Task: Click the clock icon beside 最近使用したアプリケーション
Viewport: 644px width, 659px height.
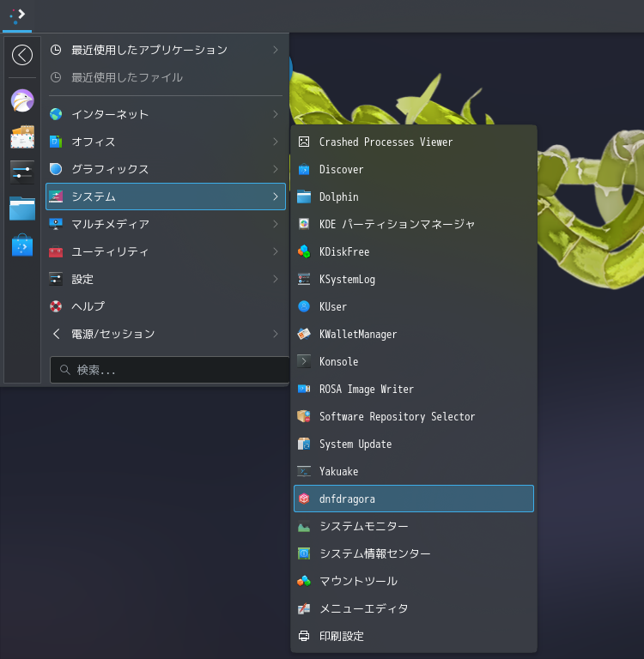Action: (x=56, y=50)
